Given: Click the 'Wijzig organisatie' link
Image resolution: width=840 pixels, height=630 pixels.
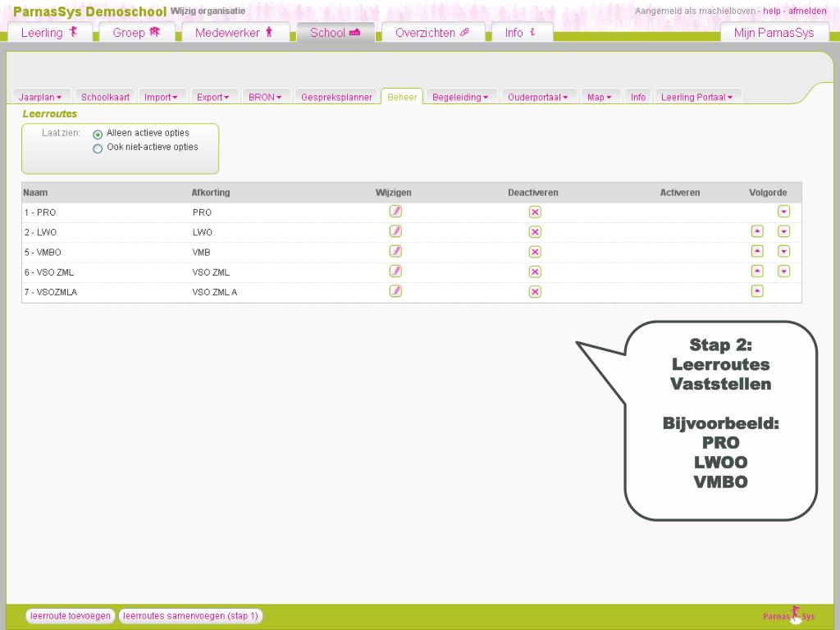Looking at the screenshot, I should pos(208,11).
